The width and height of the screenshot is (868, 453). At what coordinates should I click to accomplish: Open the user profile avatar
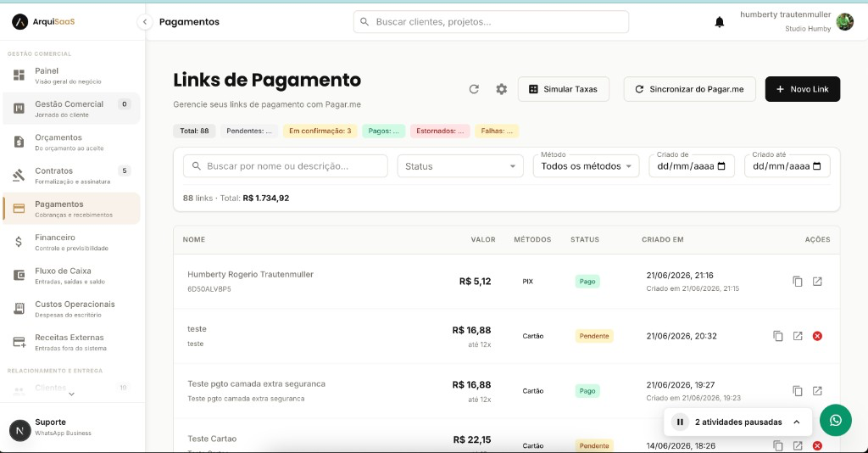coord(845,21)
